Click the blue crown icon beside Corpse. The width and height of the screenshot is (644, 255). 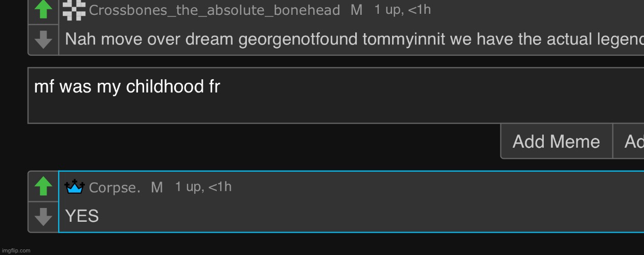click(x=75, y=187)
